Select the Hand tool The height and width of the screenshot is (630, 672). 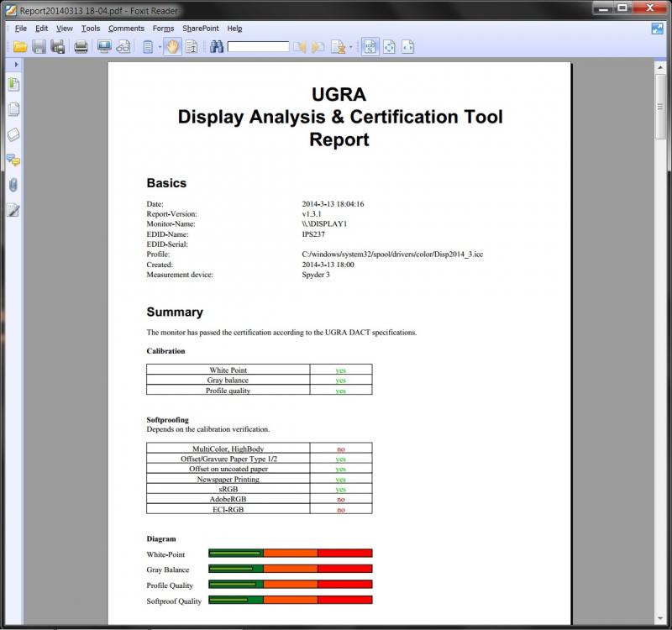(172, 47)
